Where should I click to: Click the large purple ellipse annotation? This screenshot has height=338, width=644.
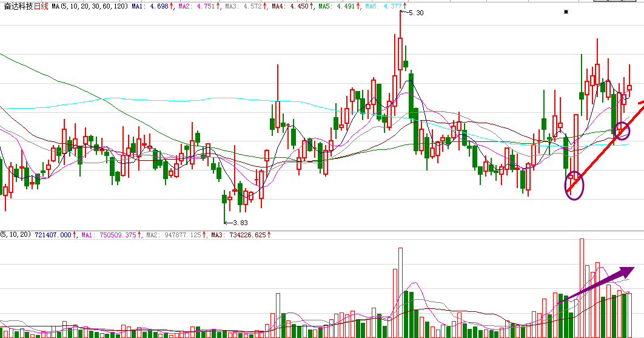(574, 186)
